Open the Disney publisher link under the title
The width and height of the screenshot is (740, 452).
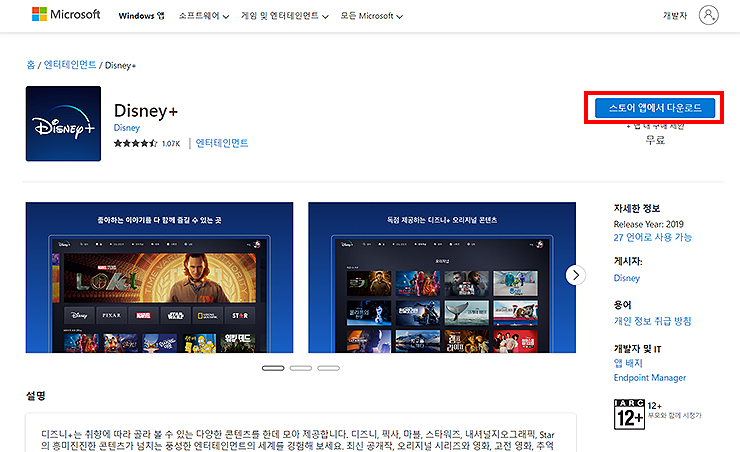pyautogui.click(x=127, y=127)
